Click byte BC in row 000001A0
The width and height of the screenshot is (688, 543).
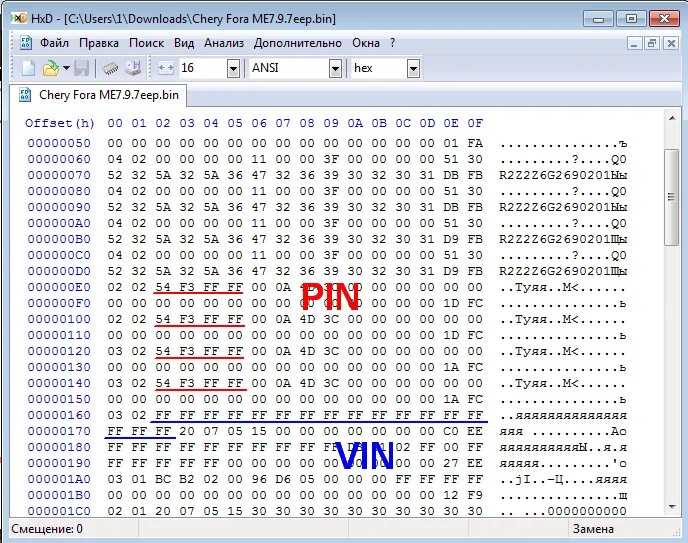point(163,479)
